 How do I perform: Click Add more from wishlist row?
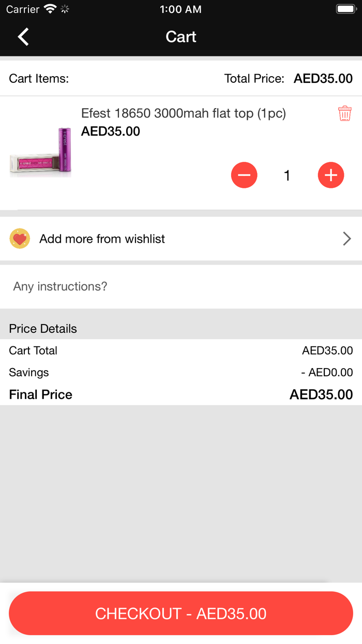click(x=102, y=239)
